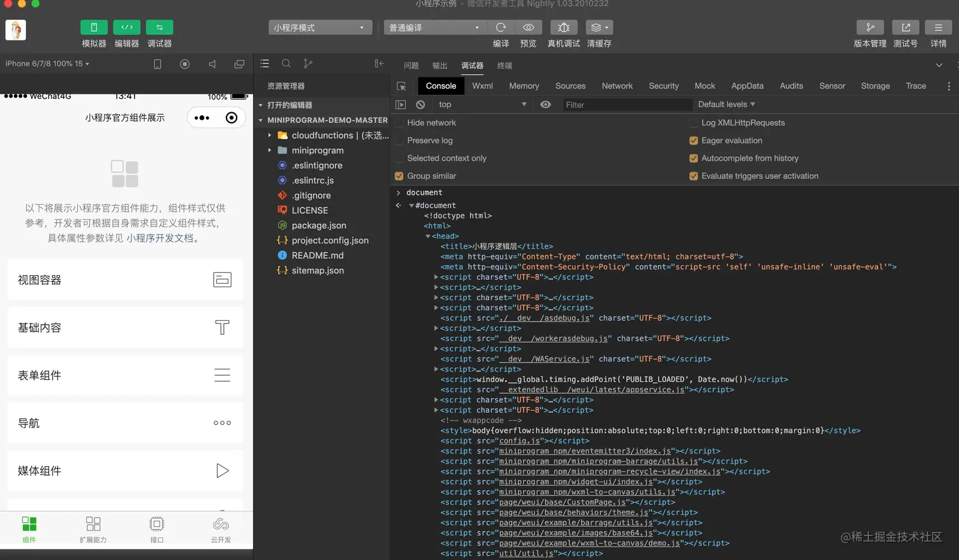Click the 编译 compile refresh icon
This screenshot has height=560, width=959.
click(x=501, y=27)
